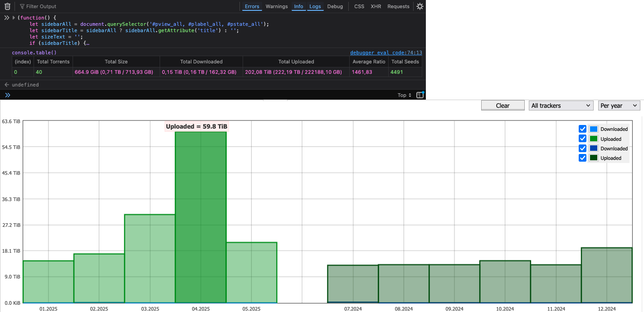
Task: Click the Average Ratio column header
Action: coord(369,62)
